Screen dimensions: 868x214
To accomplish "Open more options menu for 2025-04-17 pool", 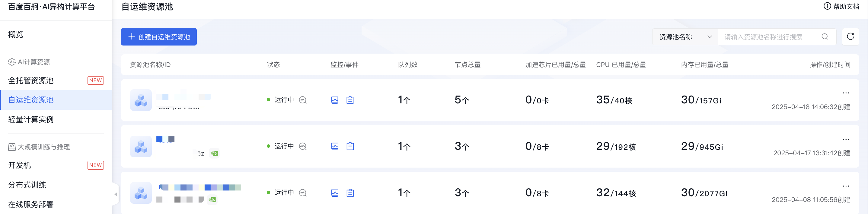I will 846,139.
